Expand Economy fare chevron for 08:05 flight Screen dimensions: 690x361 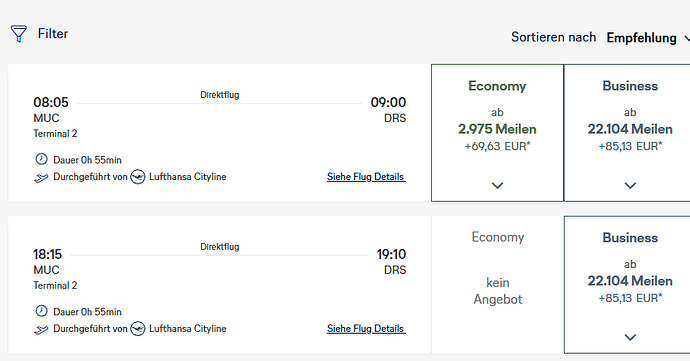(x=497, y=185)
